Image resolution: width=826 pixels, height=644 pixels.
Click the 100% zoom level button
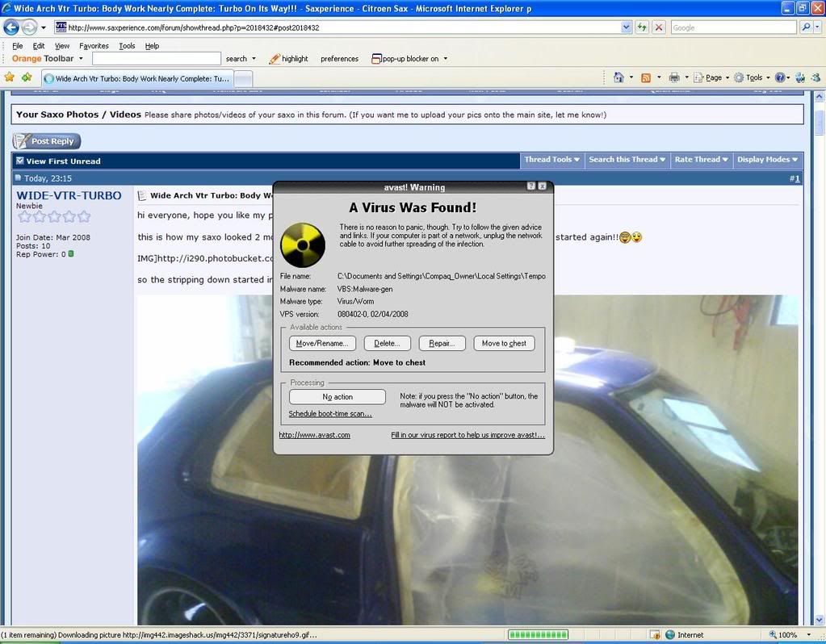(x=789, y=634)
